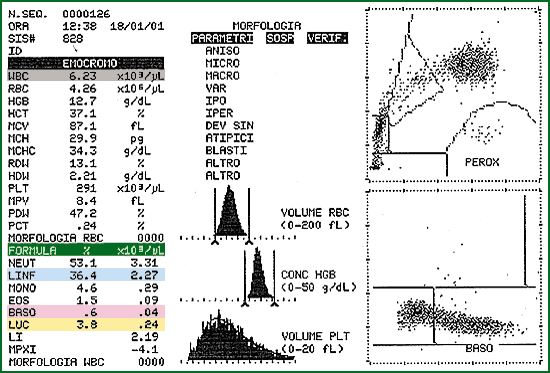Click the MACRO morphology parameter

pos(223,76)
